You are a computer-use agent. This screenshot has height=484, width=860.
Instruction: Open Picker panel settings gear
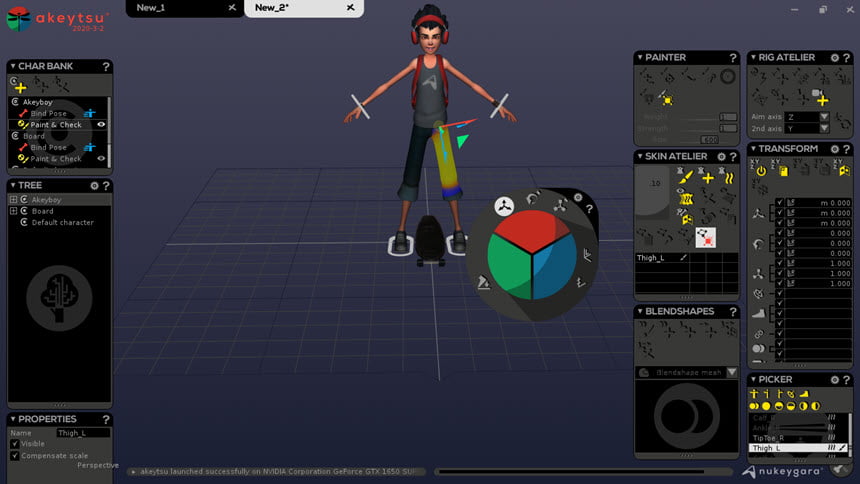click(x=835, y=380)
